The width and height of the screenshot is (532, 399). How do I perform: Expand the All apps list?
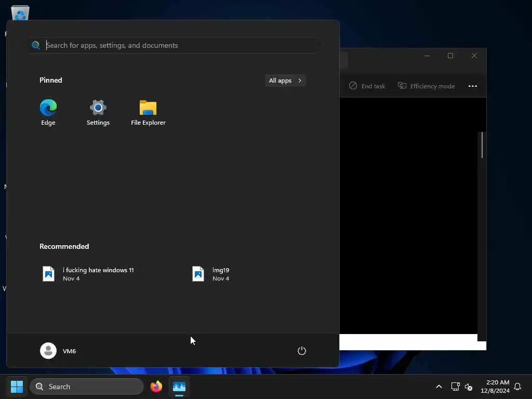pyautogui.click(x=285, y=81)
